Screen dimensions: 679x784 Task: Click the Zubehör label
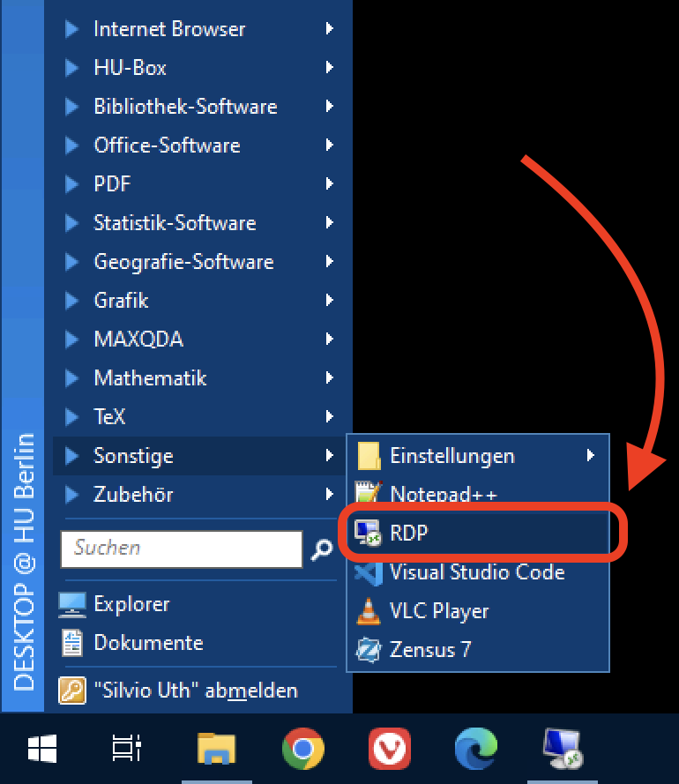point(133,495)
